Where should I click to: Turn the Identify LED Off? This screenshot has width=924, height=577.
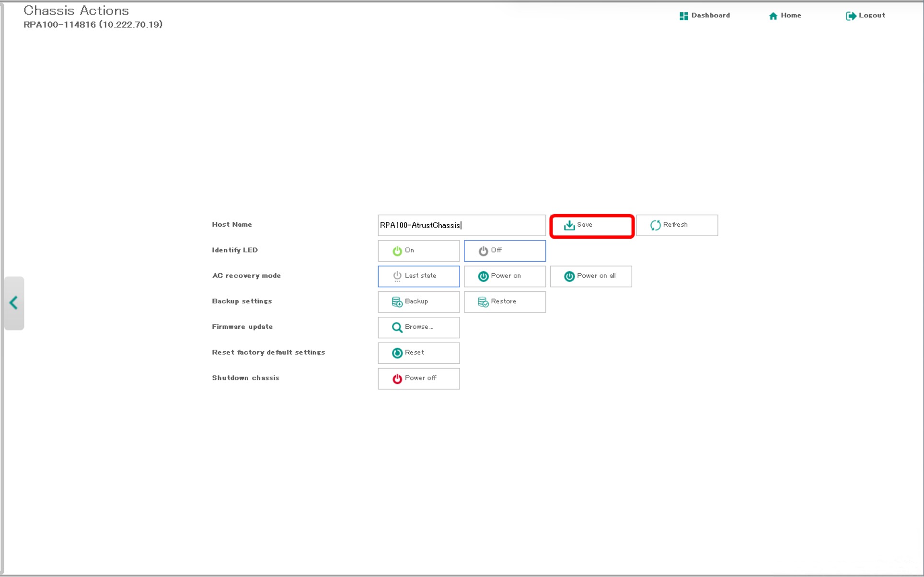(x=505, y=251)
